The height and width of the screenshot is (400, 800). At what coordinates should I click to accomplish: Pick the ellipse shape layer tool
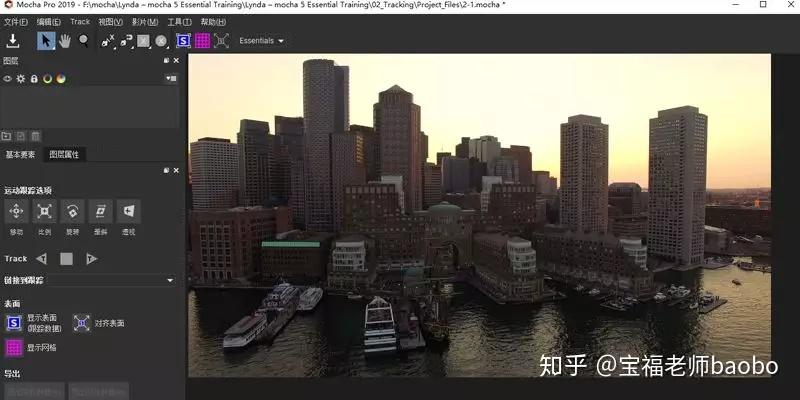click(x=161, y=41)
